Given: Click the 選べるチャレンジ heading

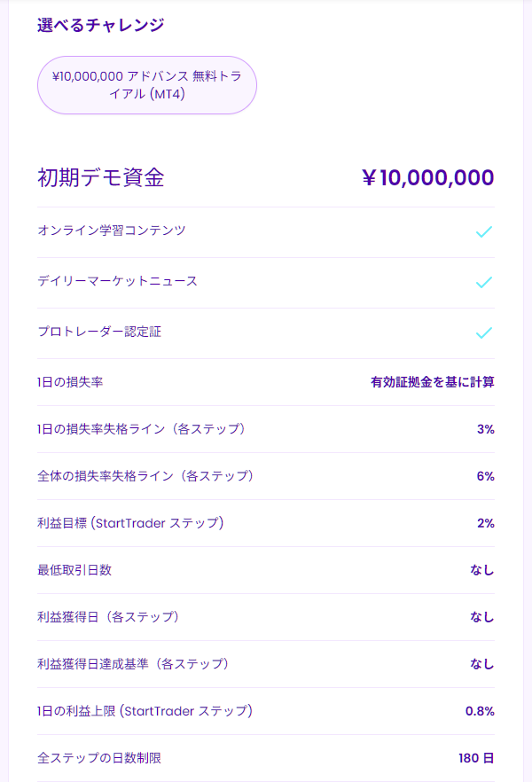Looking at the screenshot, I should coord(100,25).
